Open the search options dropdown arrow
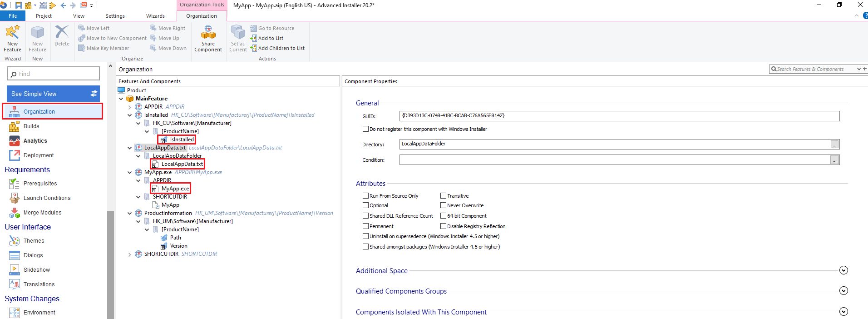This screenshot has width=868, height=319. (x=859, y=69)
